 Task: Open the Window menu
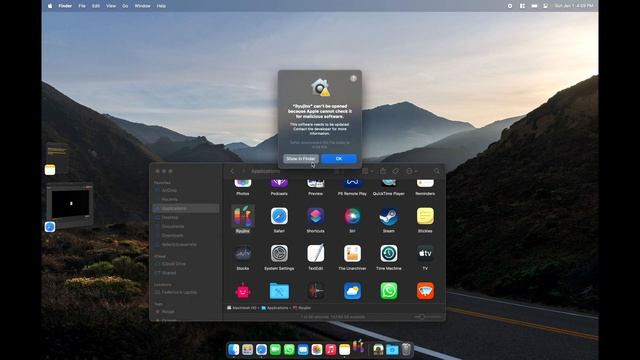point(142,6)
